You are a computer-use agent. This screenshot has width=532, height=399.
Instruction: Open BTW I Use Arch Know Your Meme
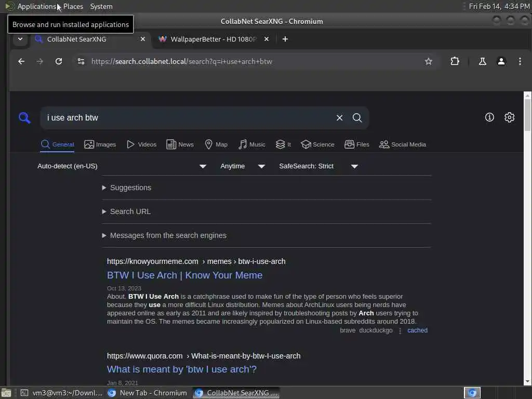tap(184, 275)
